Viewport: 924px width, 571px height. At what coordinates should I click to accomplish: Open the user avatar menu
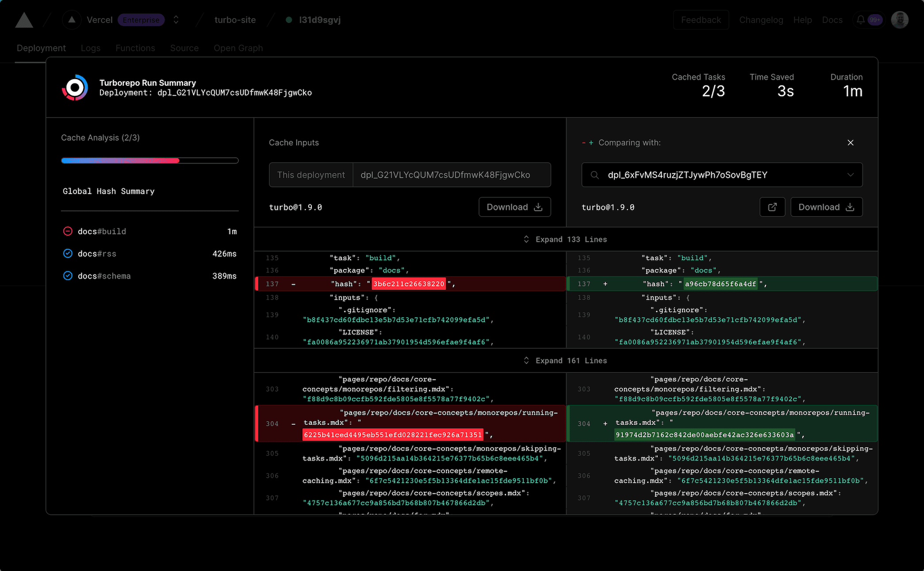pyautogui.click(x=899, y=20)
